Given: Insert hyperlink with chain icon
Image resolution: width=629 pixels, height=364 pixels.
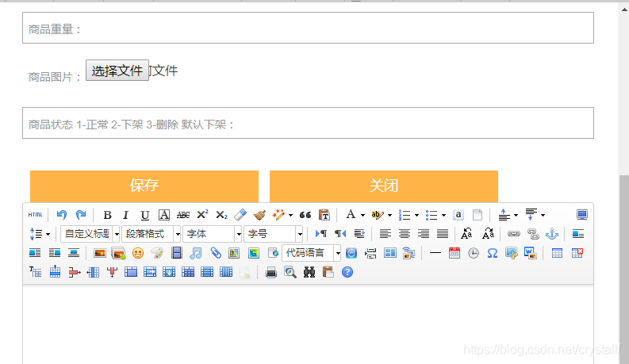Looking at the screenshot, I should point(514,234).
